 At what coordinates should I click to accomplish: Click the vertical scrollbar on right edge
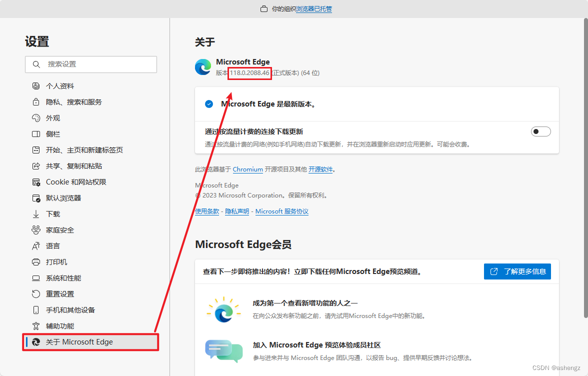(x=585, y=168)
